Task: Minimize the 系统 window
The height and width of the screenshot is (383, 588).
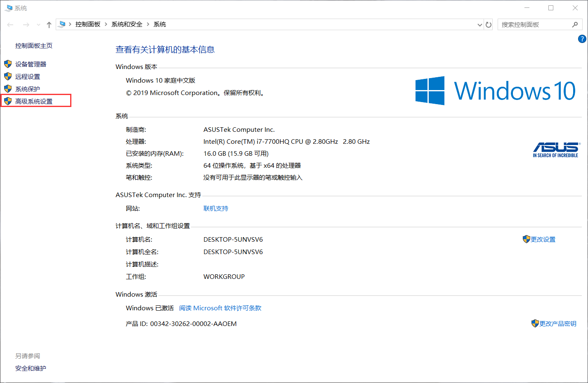Action: [527, 8]
